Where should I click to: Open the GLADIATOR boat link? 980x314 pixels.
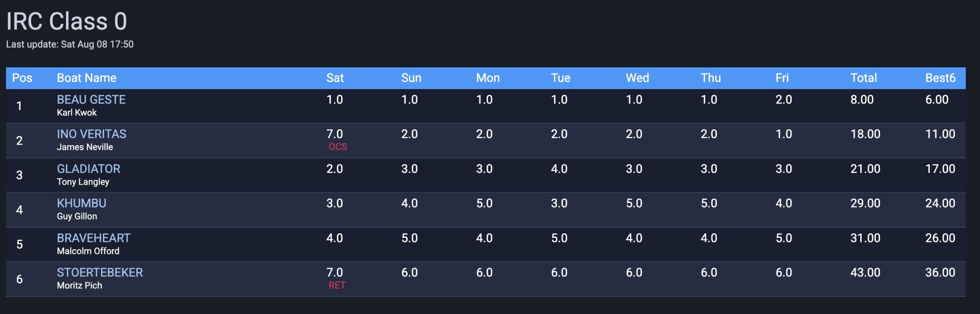click(x=88, y=169)
